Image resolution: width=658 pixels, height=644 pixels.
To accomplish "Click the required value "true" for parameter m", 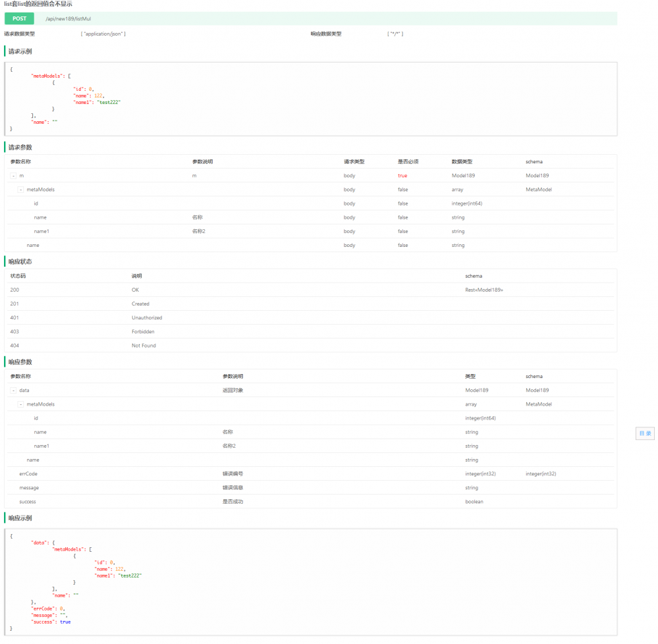I will pos(402,176).
